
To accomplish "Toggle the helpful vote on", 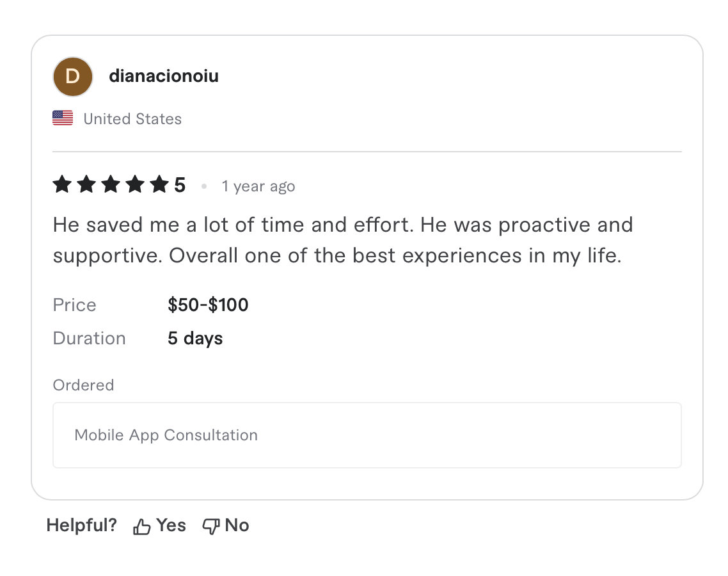I will pos(159,525).
